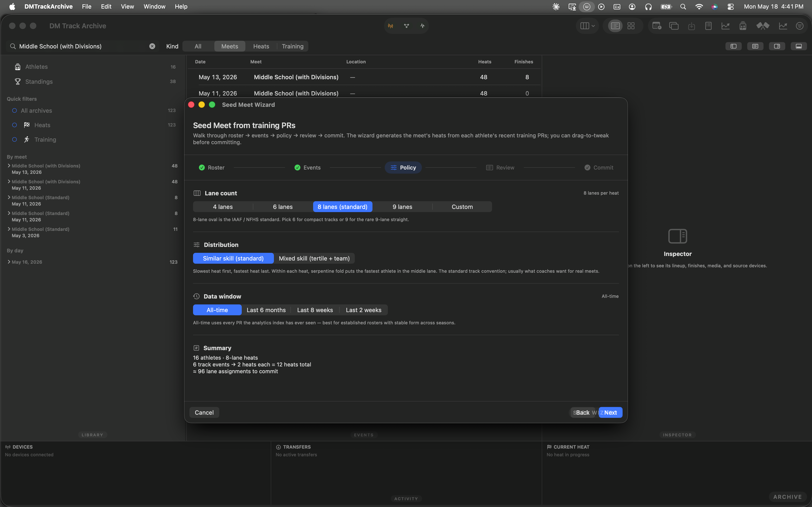
Task: Select the All archives radio filter
Action: click(x=14, y=111)
